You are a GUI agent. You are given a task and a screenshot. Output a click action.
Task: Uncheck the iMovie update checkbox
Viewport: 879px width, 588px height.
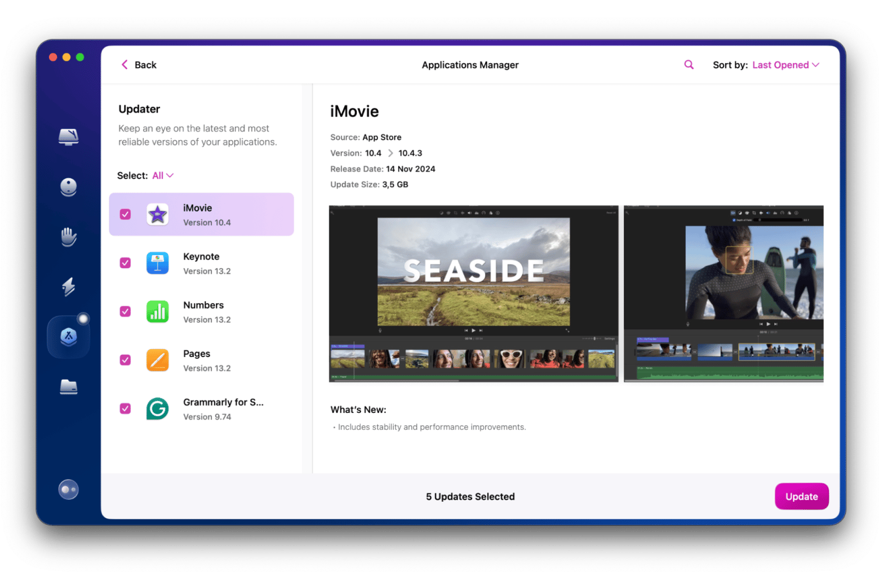click(x=125, y=215)
